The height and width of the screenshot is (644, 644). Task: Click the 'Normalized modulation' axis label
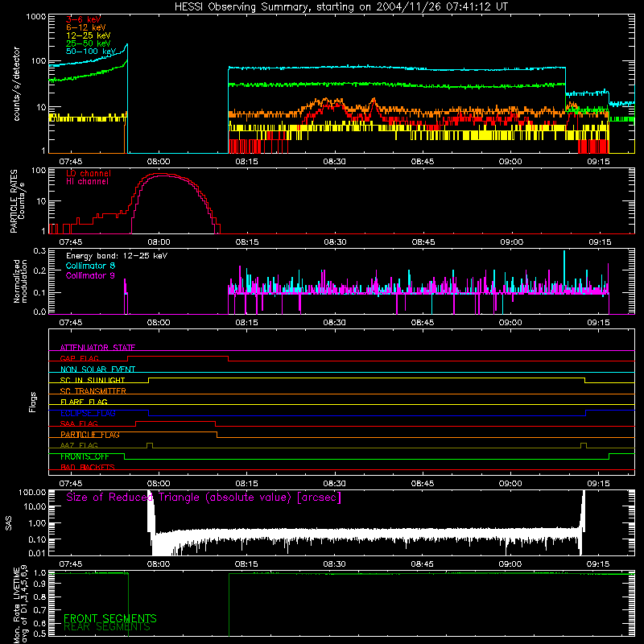[x=20, y=281]
